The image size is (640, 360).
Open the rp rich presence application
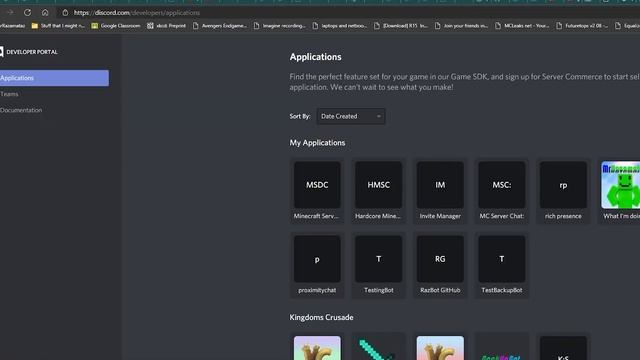coord(563,191)
